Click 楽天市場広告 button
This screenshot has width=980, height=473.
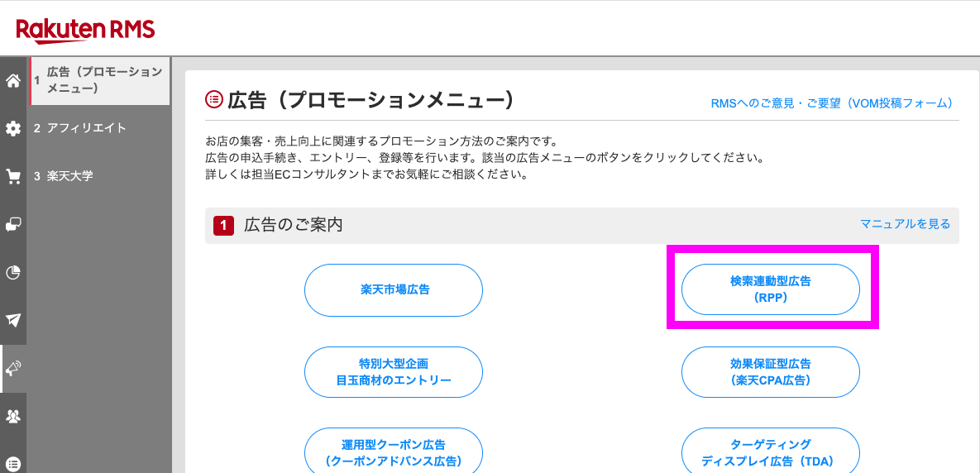[x=394, y=290]
